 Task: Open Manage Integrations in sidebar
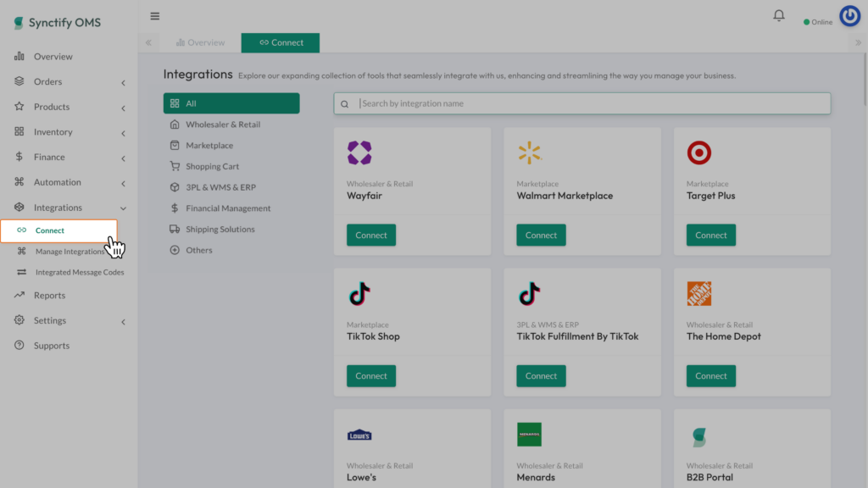coord(70,251)
